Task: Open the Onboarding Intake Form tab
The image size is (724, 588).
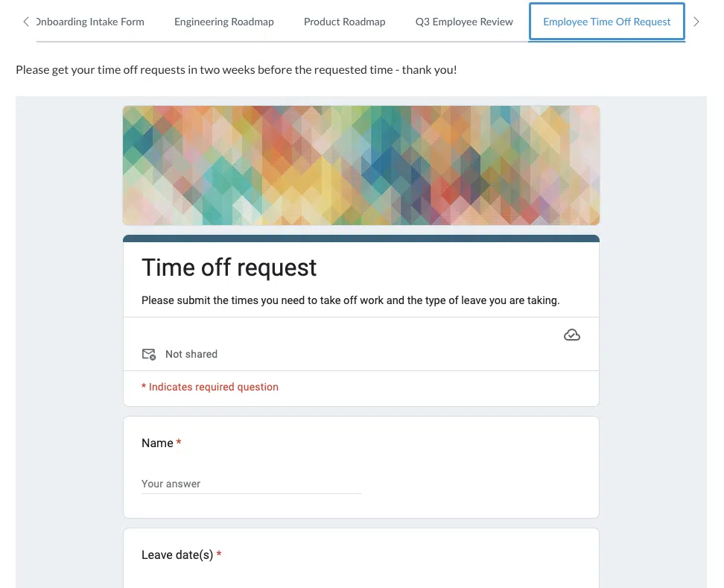Action: [x=91, y=22]
